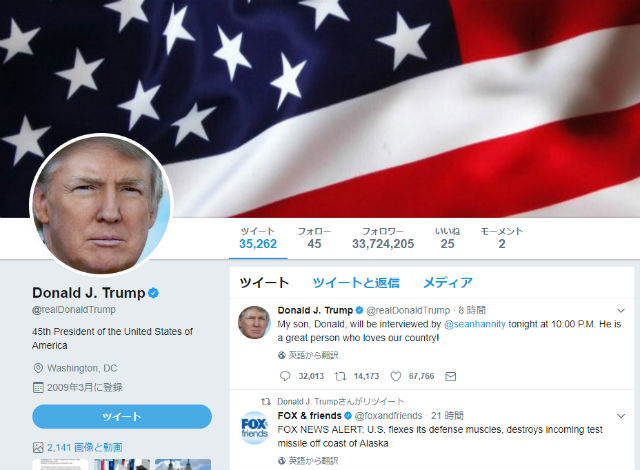Switch to the ツイートと返信 tab

(356, 283)
